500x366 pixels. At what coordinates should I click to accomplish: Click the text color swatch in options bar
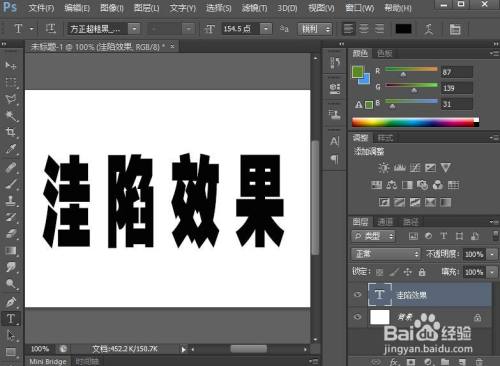click(x=403, y=29)
